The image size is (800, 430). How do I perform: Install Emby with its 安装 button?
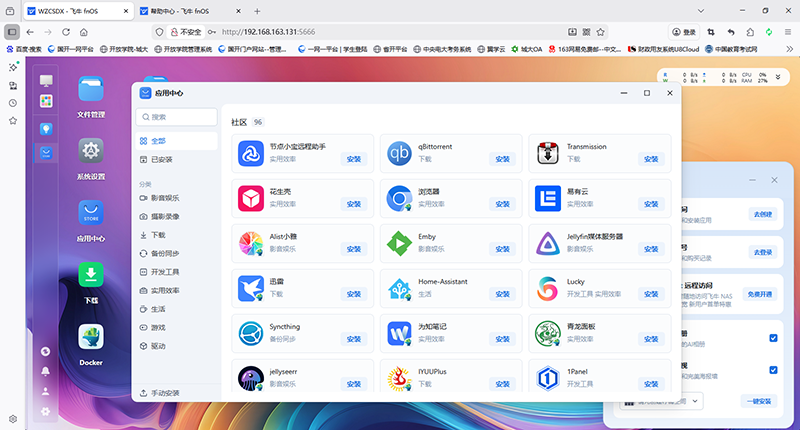click(x=502, y=249)
